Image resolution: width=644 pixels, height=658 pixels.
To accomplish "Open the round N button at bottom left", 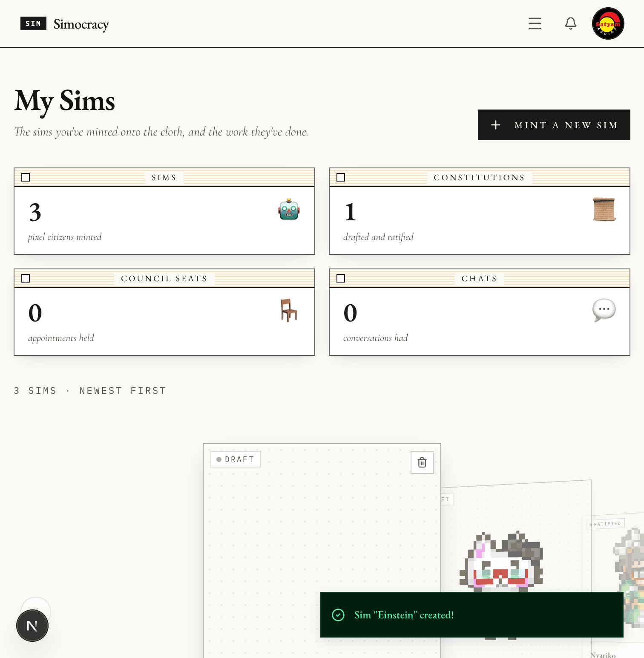I will coord(32,626).
